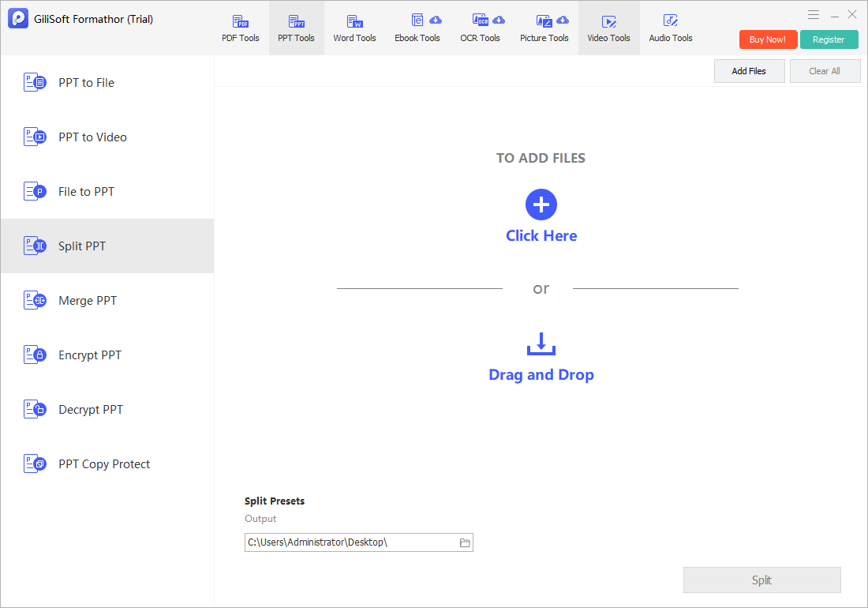
Task: Open Picture Tools icon
Action: 544,21
